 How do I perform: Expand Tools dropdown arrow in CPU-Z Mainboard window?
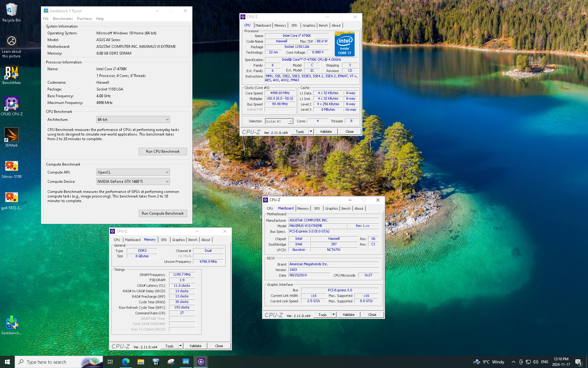334,315
